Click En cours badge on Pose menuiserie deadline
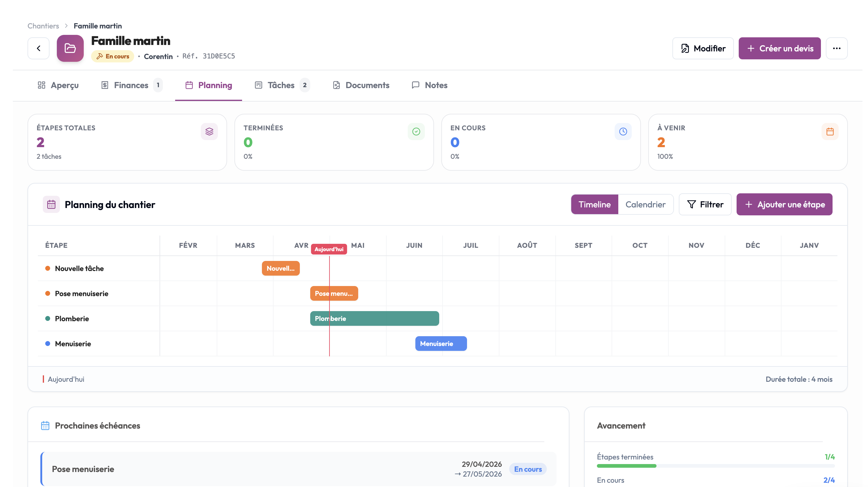This screenshot has width=868, height=487. (x=528, y=469)
